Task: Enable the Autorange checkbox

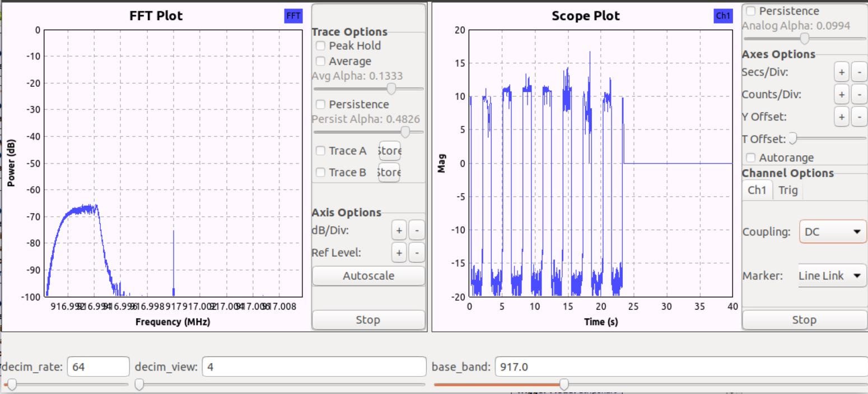Action: click(x=751, y=158)
